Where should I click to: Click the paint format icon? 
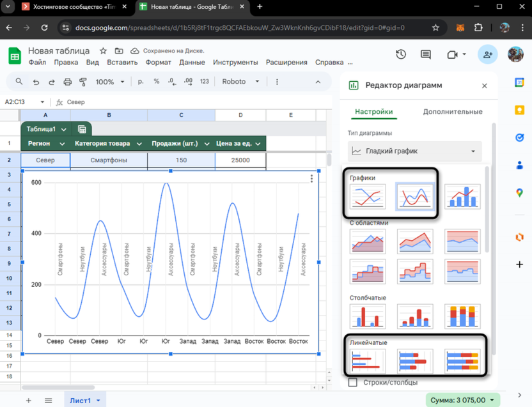(83, 82)
